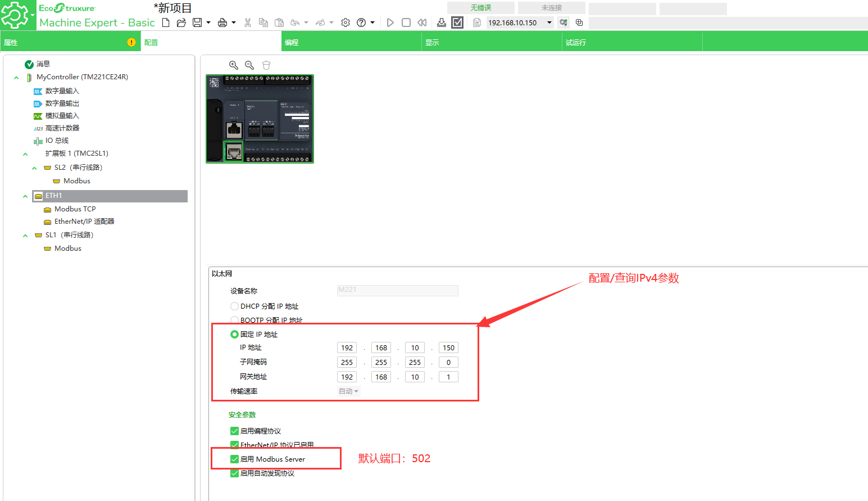Save the project using the floppy disk icon
This screenshot has width=868, height=501.
[197, 22]
